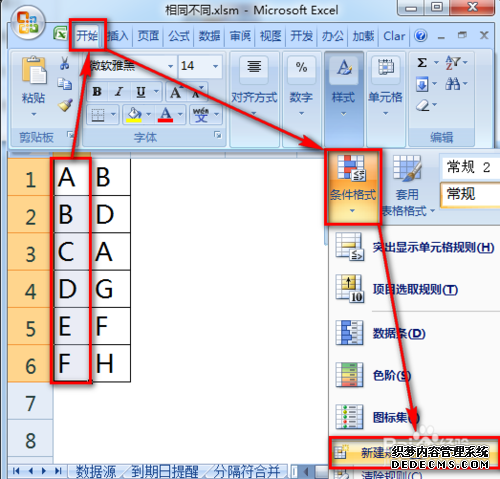
Task: Click the AutoSum sigma icon
Action: [422, 63]
